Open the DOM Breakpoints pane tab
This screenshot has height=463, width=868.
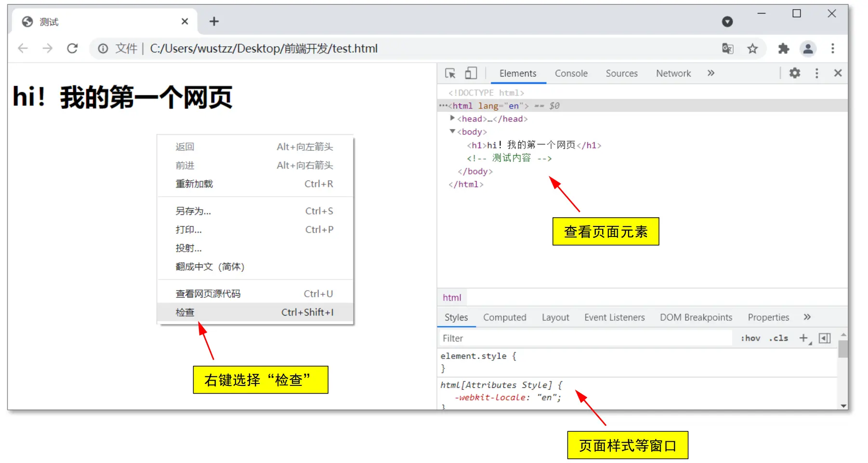pyautogui.click(x=696, y=317)
